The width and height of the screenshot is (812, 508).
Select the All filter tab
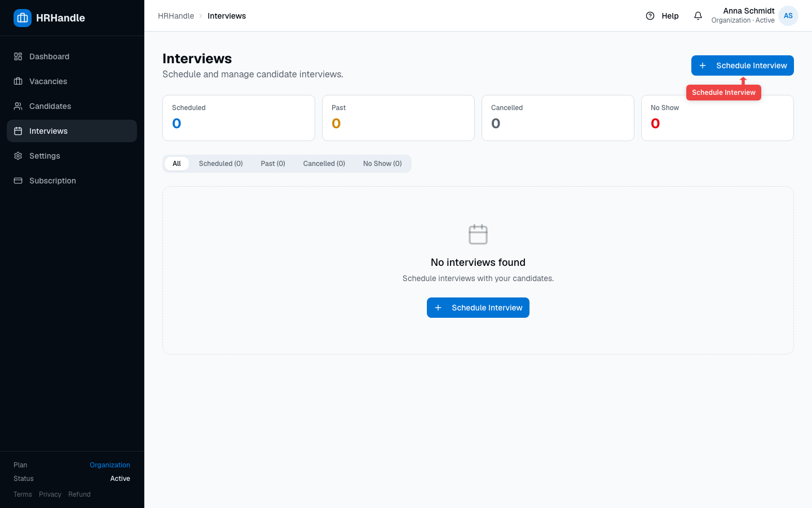[176, 164]
